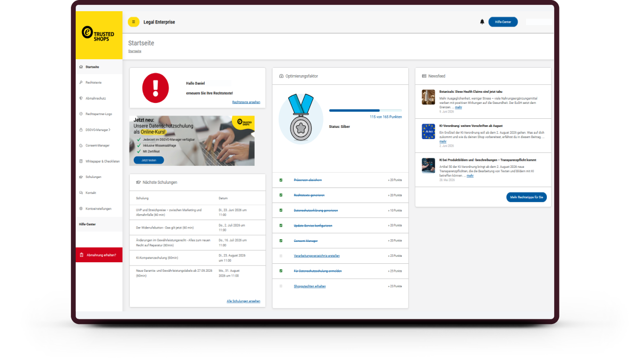Image resolution: width=639 pixels, height=364 pixels.
Task: Click the Nächste Schulungen cap icon
Action: pyautogui.click(x=138, y=183)
